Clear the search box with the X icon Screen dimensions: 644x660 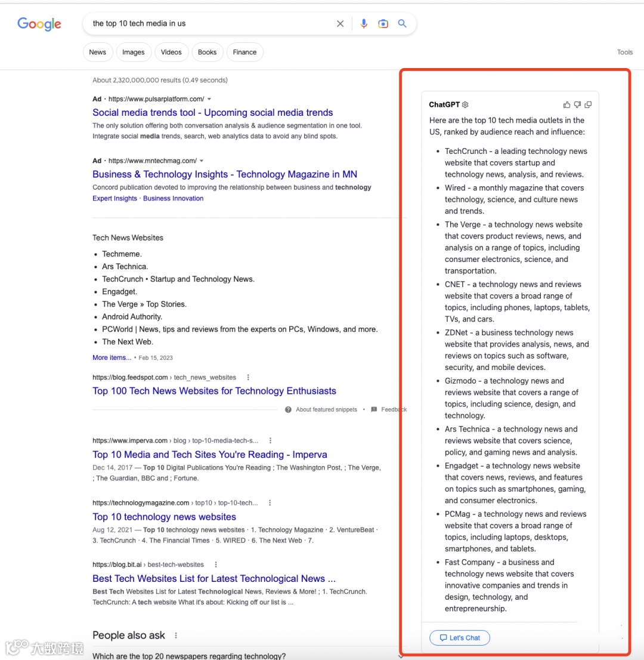point(340,24)
